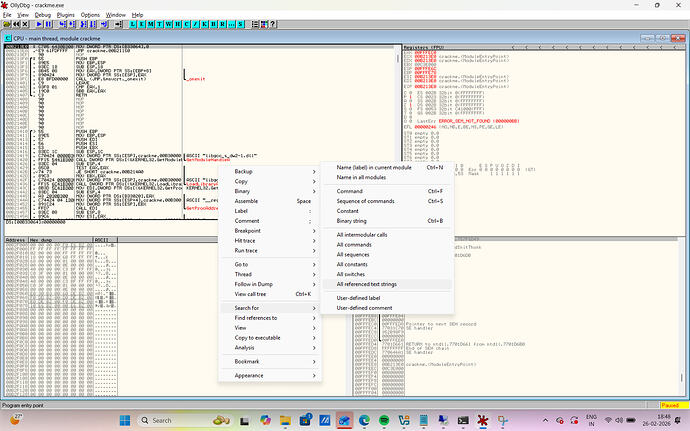This screenshot has width=690, height=431.
Task: Open the Debug menu
Action: tap(43, 15)
